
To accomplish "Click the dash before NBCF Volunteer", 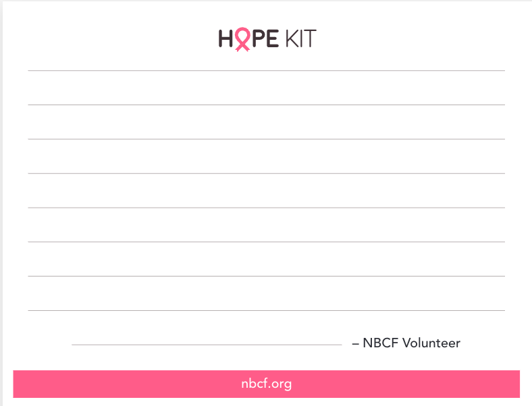I will coord(355,343).
